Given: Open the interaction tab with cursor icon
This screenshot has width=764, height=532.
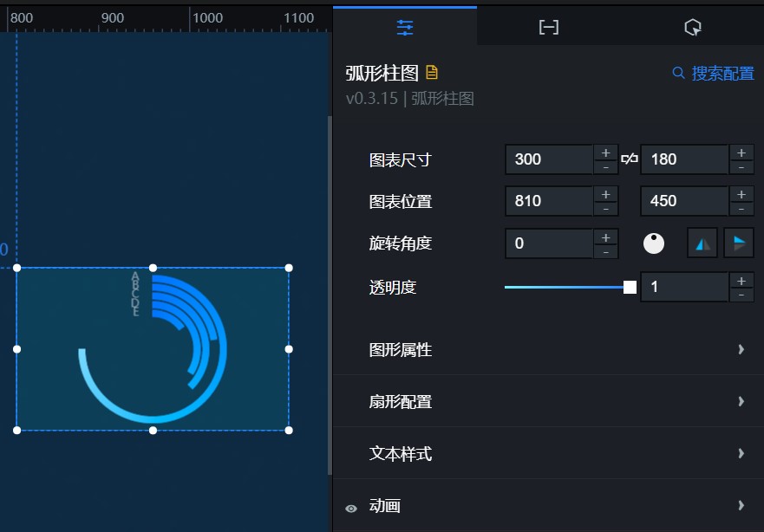Looking at the screenshot, I should tap(692, 27).
